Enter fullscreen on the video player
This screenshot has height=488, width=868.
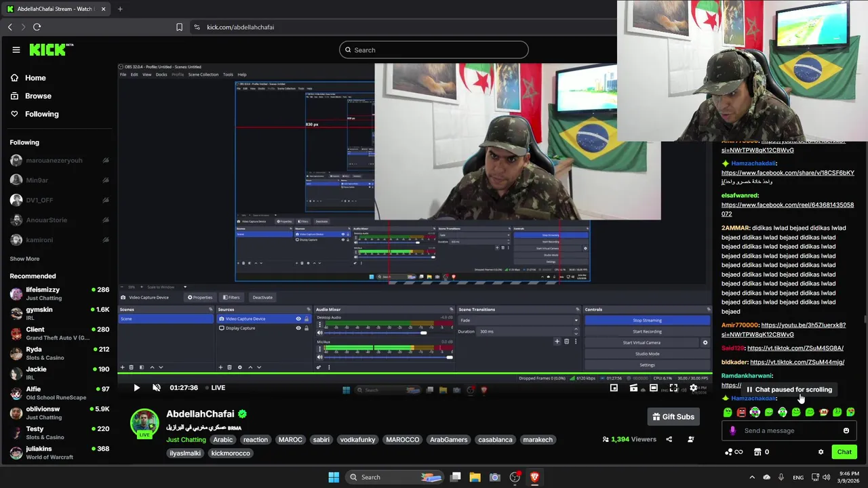click(x=673, y=388)
